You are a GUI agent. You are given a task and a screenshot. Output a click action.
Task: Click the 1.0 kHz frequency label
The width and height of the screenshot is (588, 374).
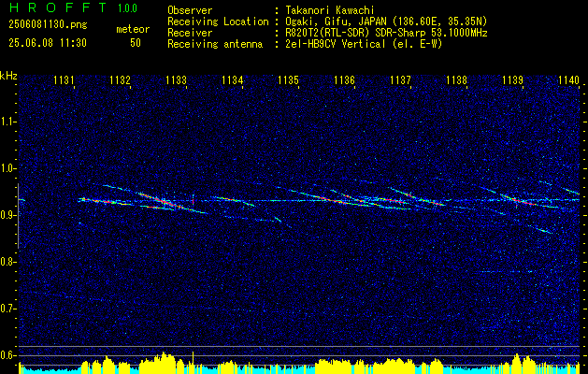pos(7,168)
